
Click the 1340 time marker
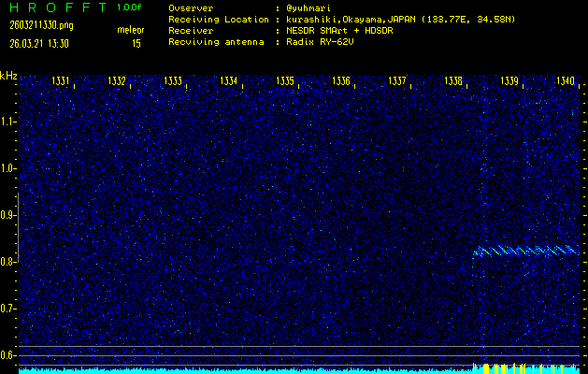(565, 81)
